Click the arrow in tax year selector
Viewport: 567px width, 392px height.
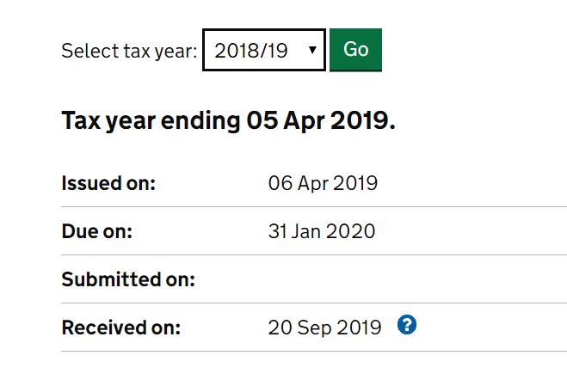[x=311, y=50]
